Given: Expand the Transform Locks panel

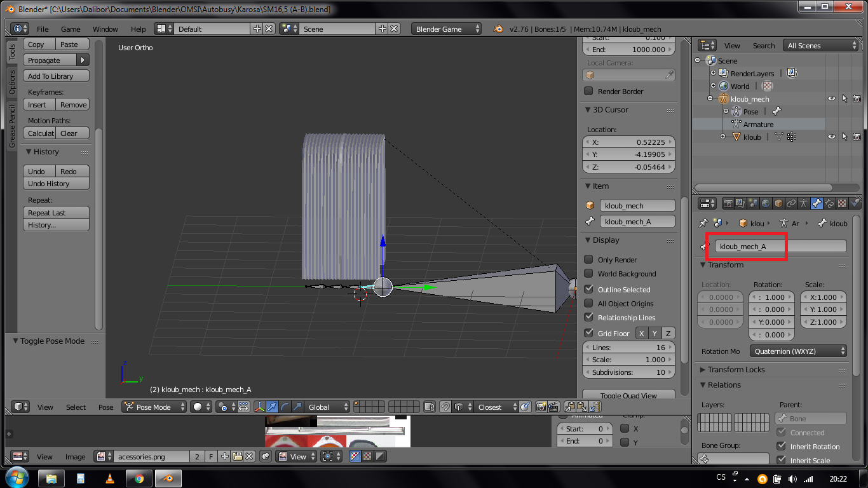Looking at the screenshot, I should pos(736,370).
